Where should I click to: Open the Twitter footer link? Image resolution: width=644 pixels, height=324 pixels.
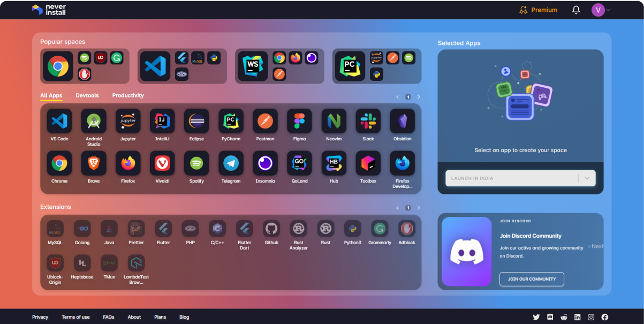click(x=536, y=317)
